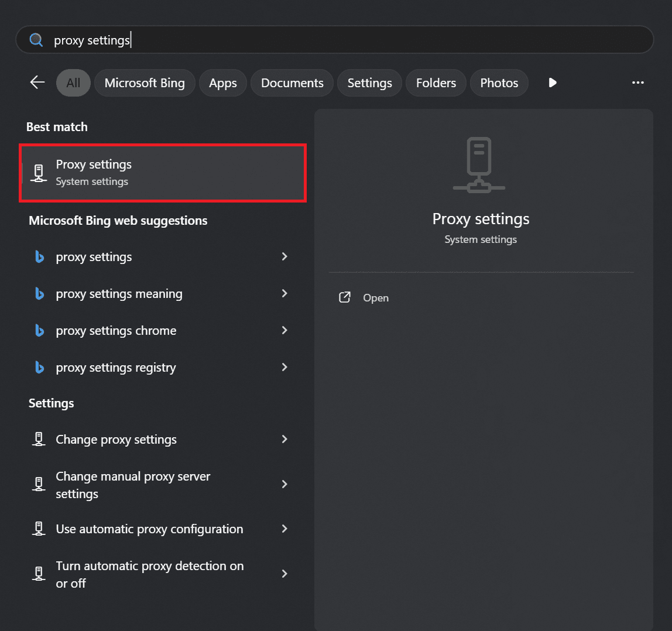Click Open in the preview pane

(375, 297)
